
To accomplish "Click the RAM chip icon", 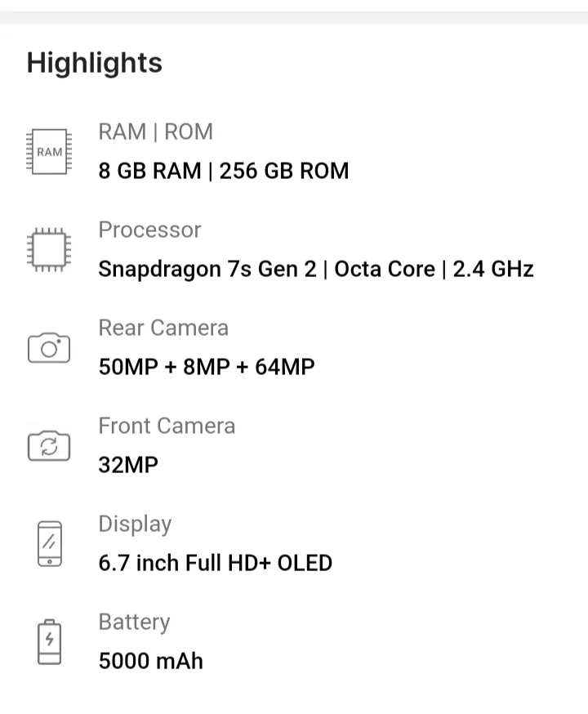I will coord(49,152).
